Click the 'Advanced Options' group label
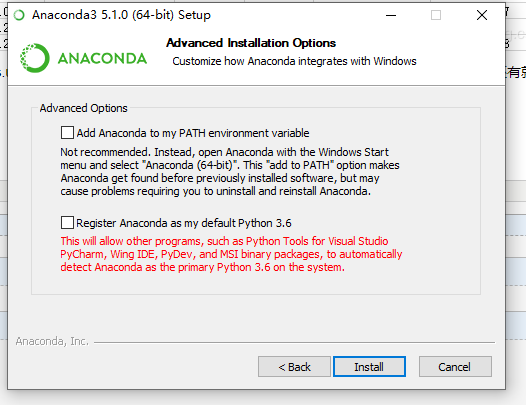 point(84,108)
